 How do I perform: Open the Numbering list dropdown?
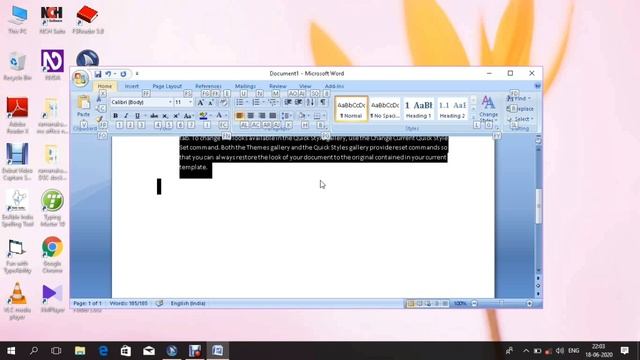click(x=263, y=102)
